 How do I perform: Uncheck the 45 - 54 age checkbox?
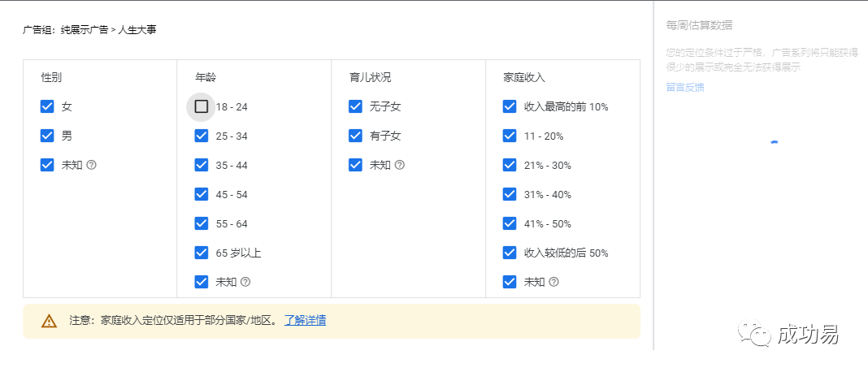tap(202, 194)
